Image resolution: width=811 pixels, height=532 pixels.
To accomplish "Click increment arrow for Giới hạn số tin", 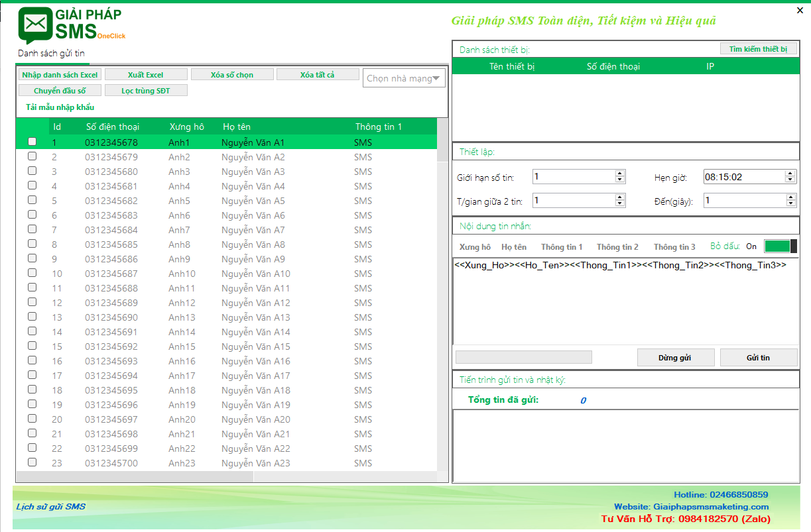I will [x=620, y=174].
